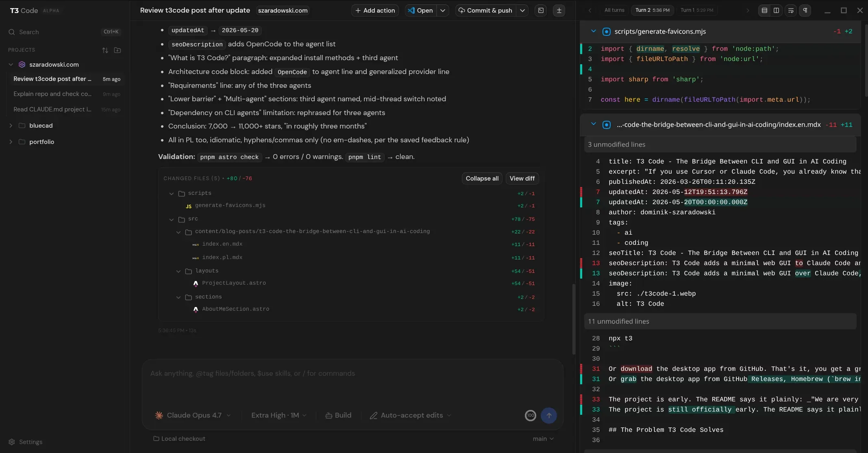Image resolution: width=868 pixels, height=453 pixels.
Task: Click the sort projects icon
Action: [105, 50]
